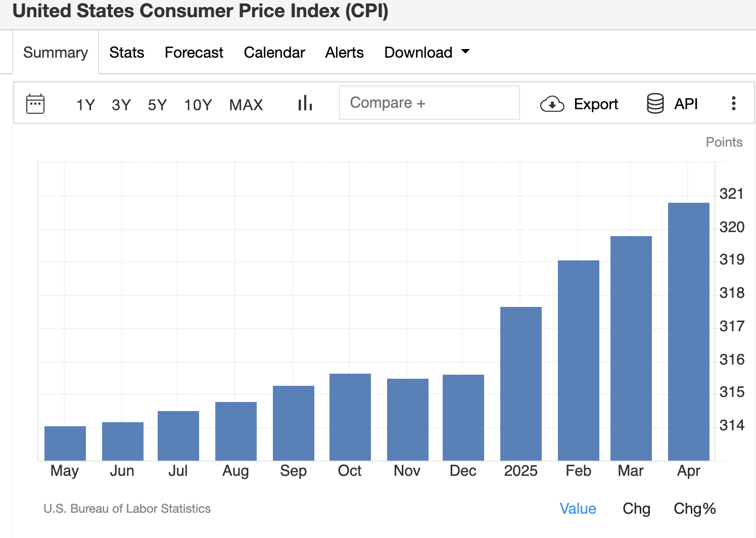The width and height of the screenshot is (756, 538).
Task: Open the three-dot more options menu
Action: click(x=733, y=104)
